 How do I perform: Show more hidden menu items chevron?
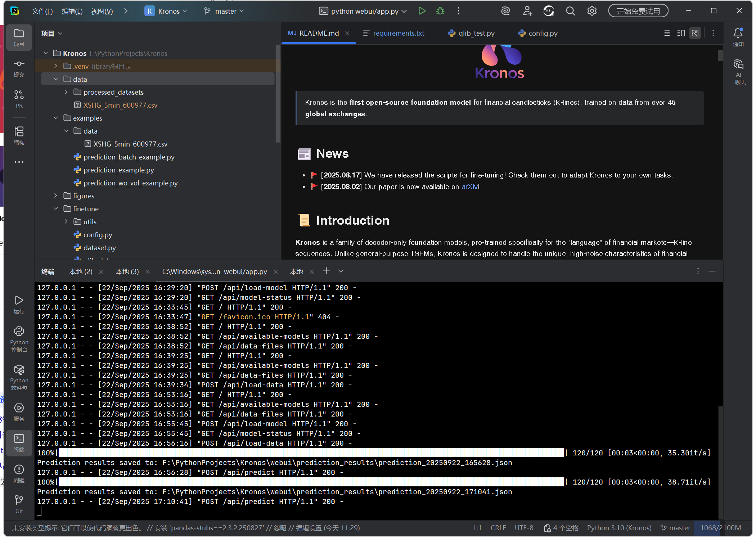coord(126,11)
